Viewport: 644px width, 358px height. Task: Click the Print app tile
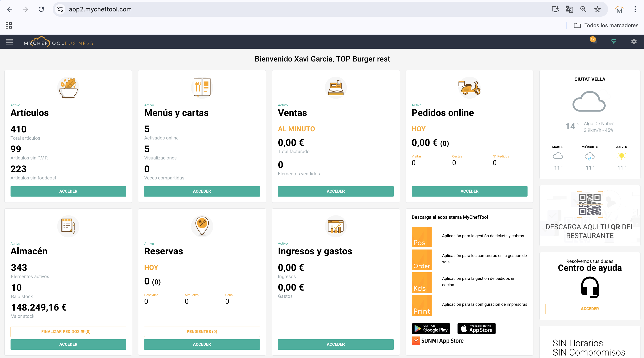[x=422, y=306]
